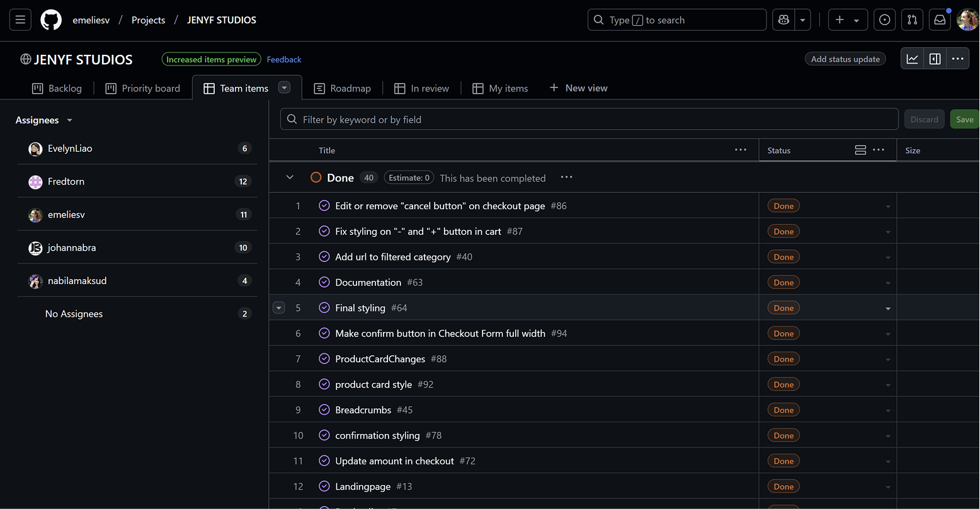Open pull requests from the top bar

point(912,20)
